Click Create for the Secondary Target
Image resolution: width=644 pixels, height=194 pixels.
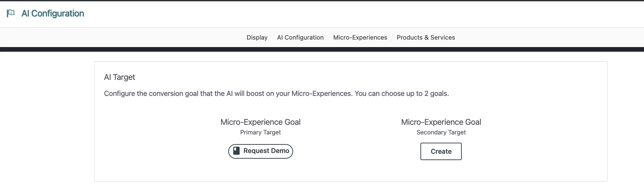point(441,151)
